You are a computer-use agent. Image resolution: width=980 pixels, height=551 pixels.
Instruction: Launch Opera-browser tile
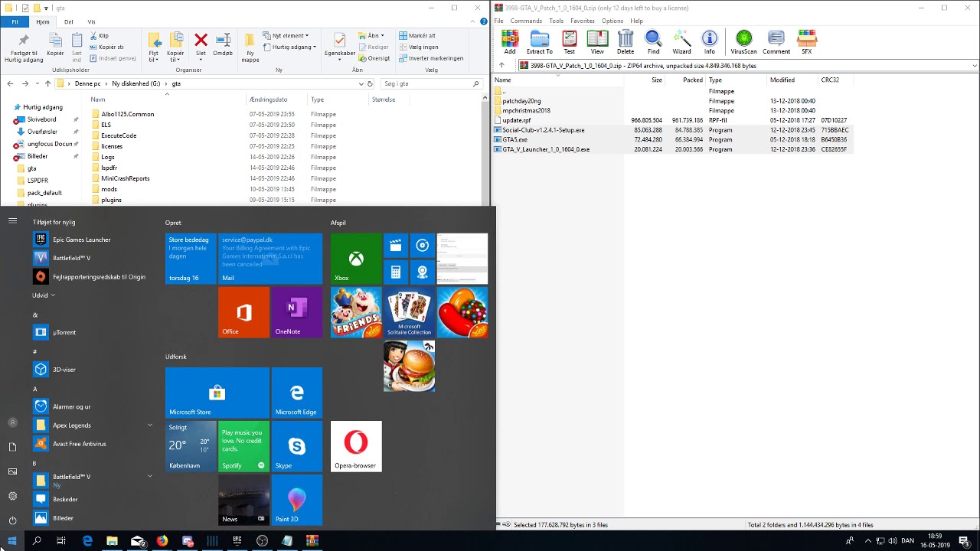click(x=356, y=446)
